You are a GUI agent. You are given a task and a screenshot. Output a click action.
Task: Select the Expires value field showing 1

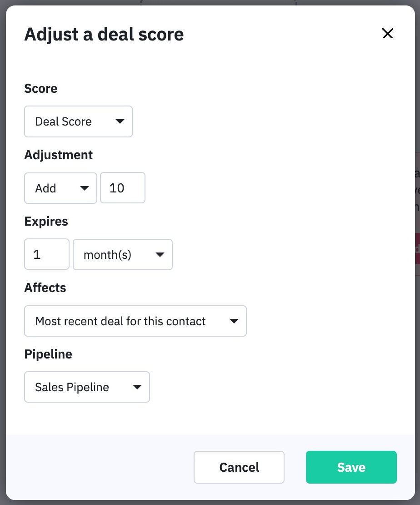tap(47, 255)
